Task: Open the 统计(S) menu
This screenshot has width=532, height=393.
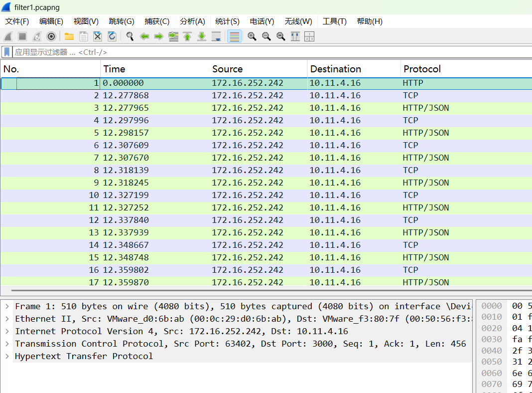Action: coord(227,21)
